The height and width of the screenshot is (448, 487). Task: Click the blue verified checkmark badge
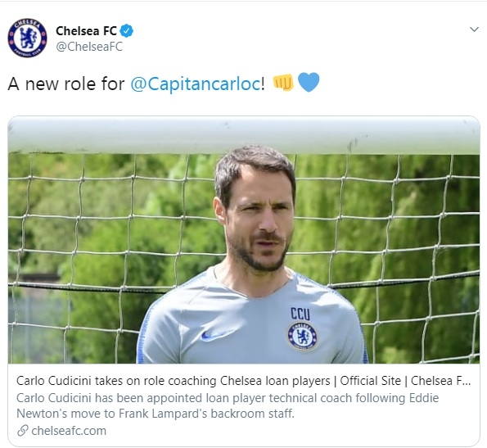[126, 31]
